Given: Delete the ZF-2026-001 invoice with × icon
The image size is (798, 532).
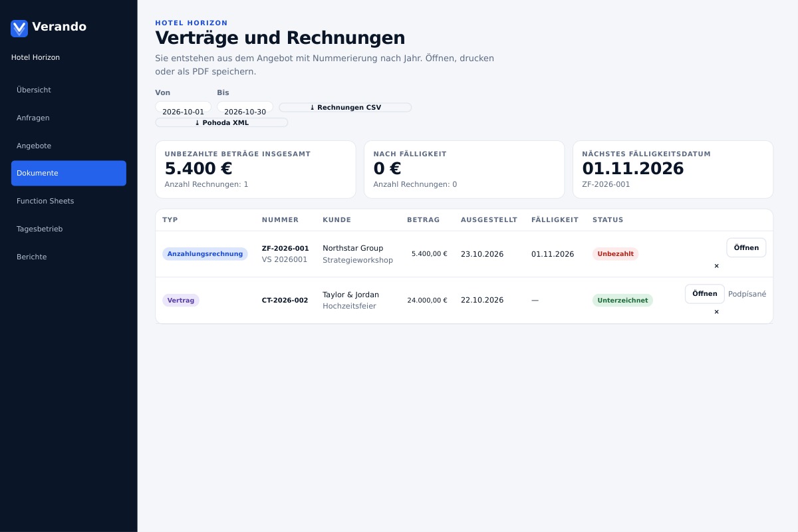Looking at the screenshot, I should (x=716, y=266).
